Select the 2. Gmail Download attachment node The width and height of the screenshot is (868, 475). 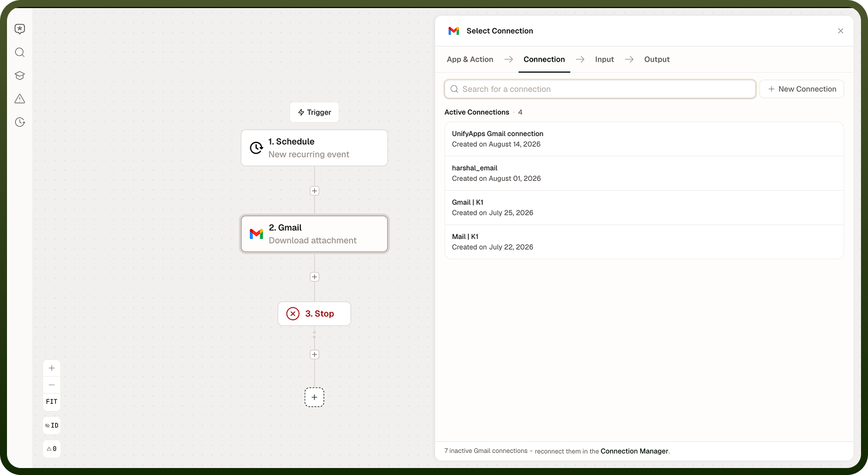pos(314,234)
